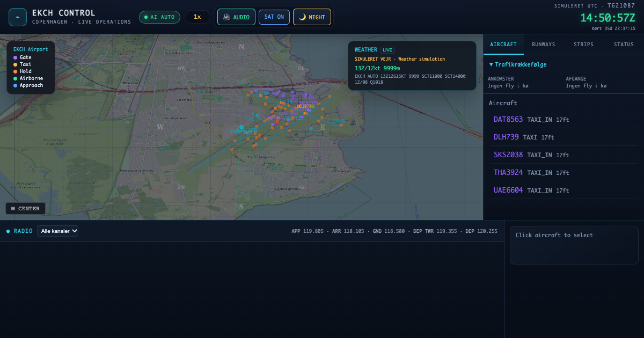
Task: Click the UAE6604 label on the map
Action: click(x=273, y=117)
